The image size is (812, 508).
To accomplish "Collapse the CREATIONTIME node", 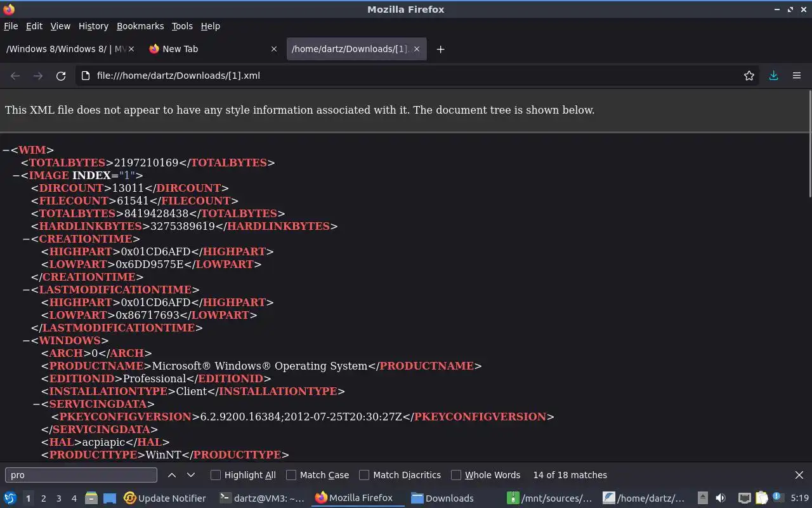I will [26, 239].
